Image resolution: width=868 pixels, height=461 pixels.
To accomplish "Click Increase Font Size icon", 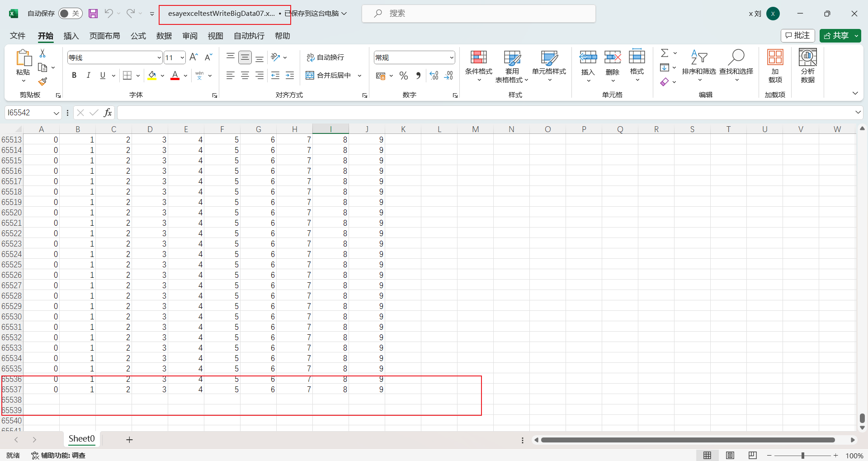I will pos(193,57).
